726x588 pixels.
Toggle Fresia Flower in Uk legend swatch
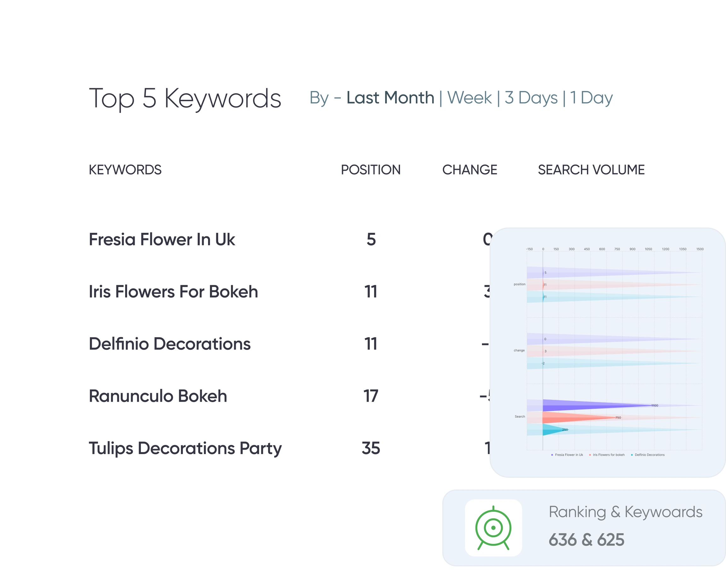(x=552, y=455)
